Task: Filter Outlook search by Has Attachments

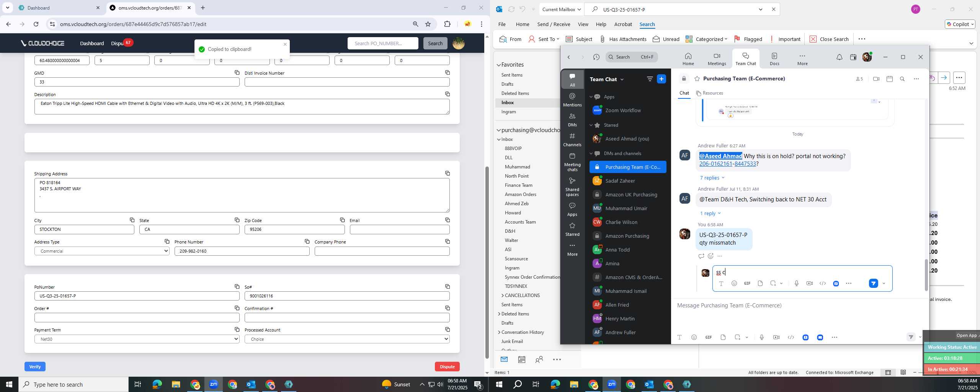Action: 623,39
